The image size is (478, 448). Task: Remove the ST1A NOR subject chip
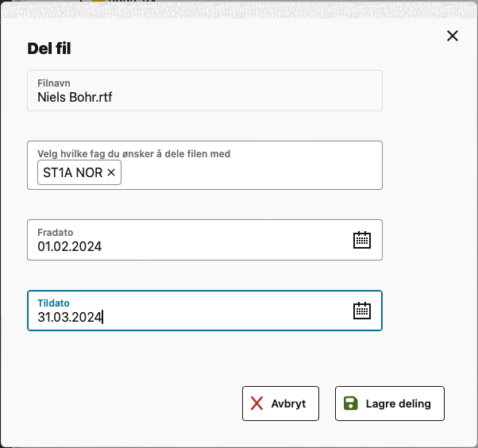111,172
